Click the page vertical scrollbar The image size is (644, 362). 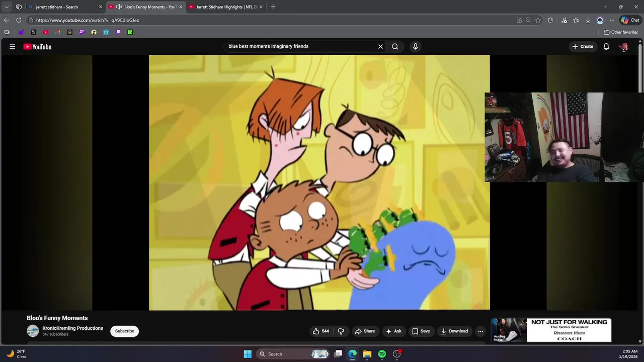[x=640, y=65]
